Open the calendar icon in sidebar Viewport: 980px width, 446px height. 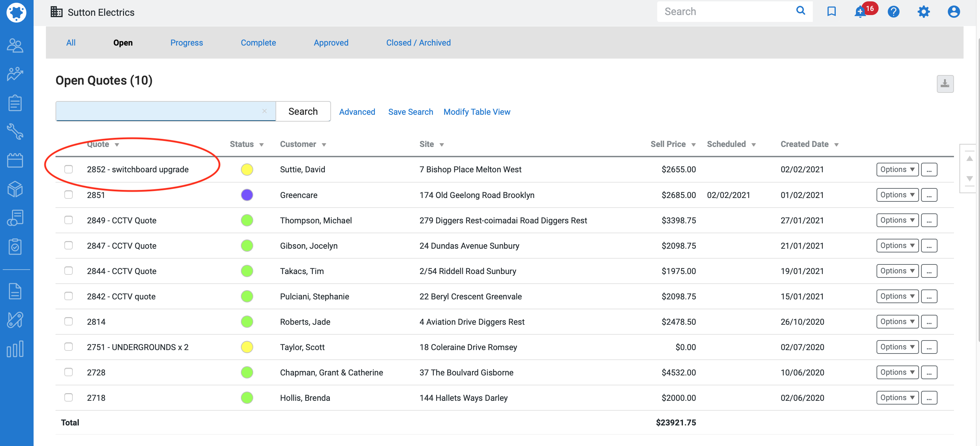pos(15,160)
